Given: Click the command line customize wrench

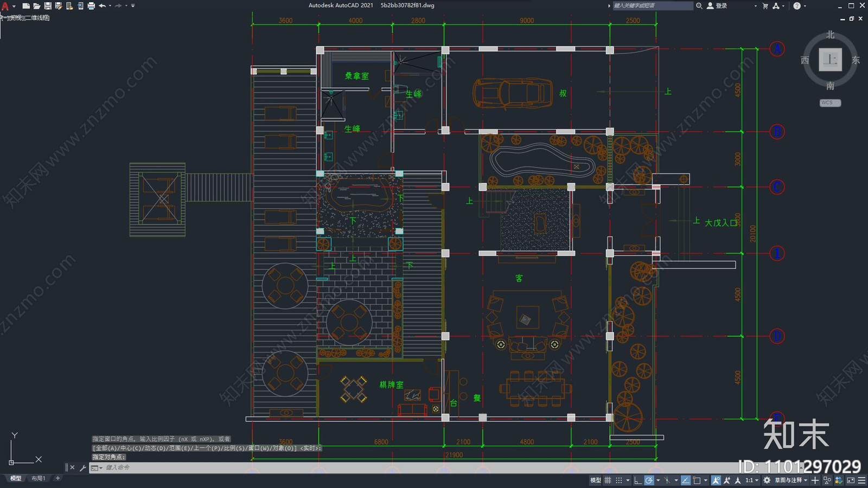Looking at the screenshot, I should pyautogui.click(x=83, y=467).
